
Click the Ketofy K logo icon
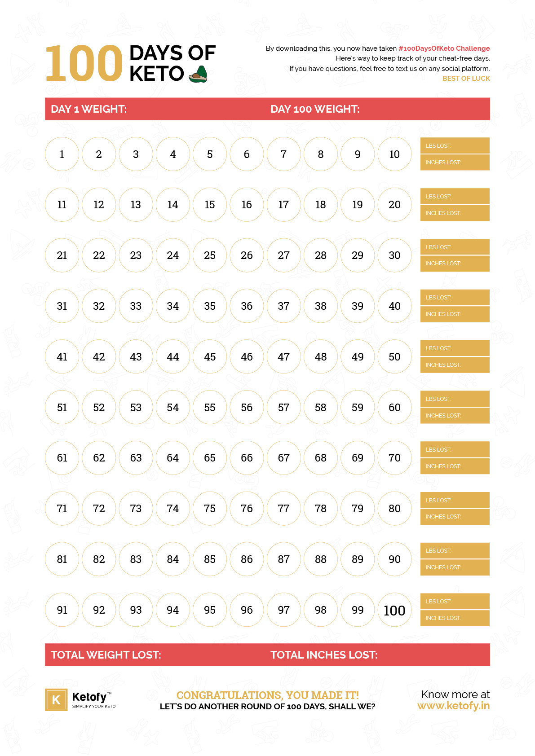tap(56, 700)
